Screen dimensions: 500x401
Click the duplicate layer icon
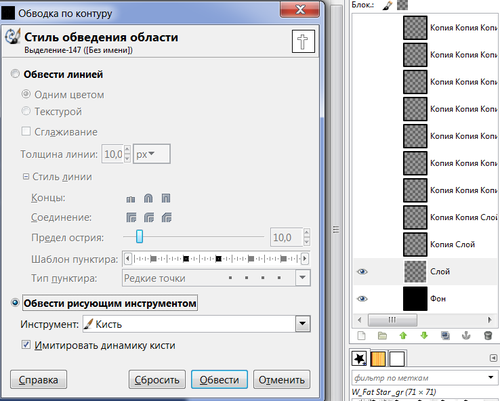pyautogui.click(x=445, y=335)
